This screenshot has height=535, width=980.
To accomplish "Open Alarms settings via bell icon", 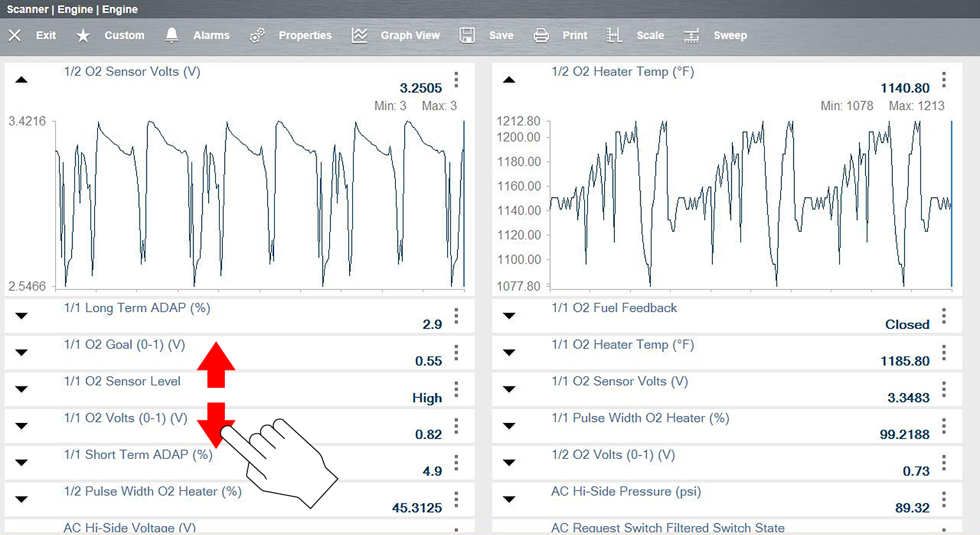I will (x=171, y=35).
